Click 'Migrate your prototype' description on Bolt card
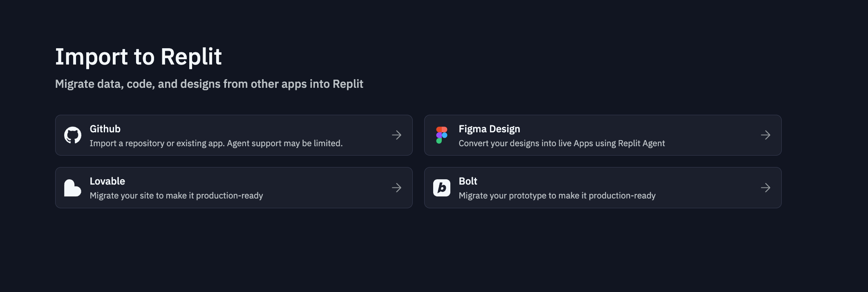The height and width of the screenshot is (292, 868). coord(557,196)
